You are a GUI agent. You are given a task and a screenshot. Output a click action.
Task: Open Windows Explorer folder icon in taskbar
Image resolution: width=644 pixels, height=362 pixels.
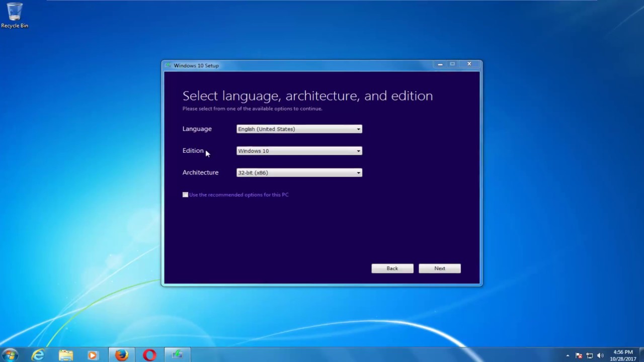click(x=66, y=355)
